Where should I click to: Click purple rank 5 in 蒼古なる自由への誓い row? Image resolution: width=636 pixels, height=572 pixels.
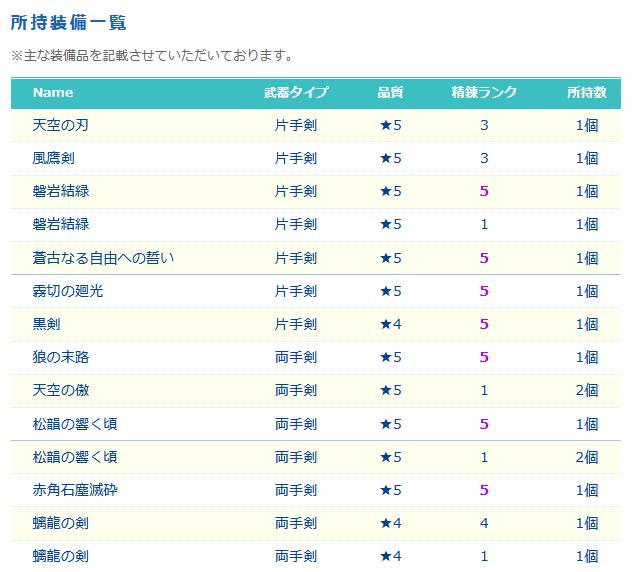[484, 258]
